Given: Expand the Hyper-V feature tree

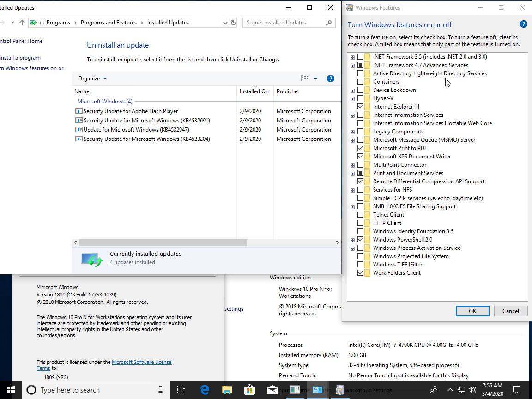Looking at the screenshot, I should (x=352, y=99).
